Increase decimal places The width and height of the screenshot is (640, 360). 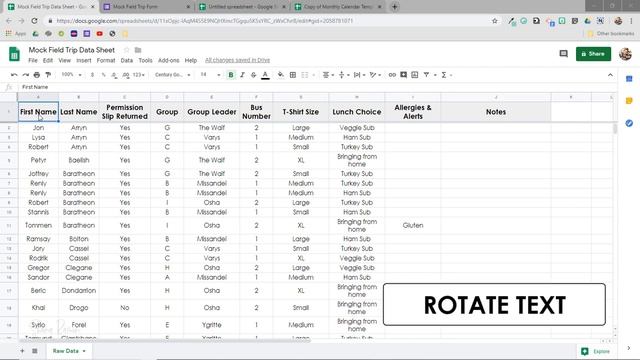coord(126,75)
